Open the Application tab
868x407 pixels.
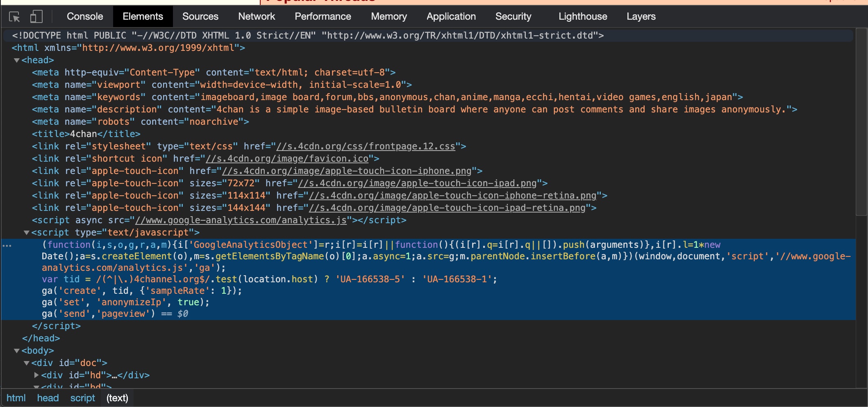451,16
